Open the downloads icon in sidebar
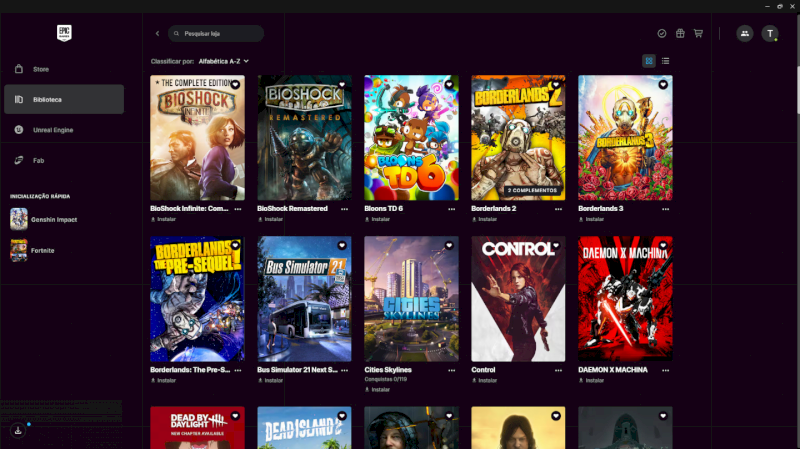This screenshot has height=449, width=800. coord(18,430)
